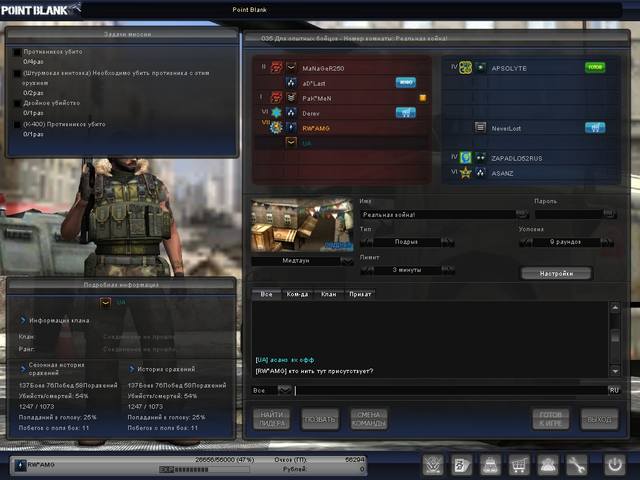Open the mission cards icon in bottom toolbar

[x=462, y=464]
